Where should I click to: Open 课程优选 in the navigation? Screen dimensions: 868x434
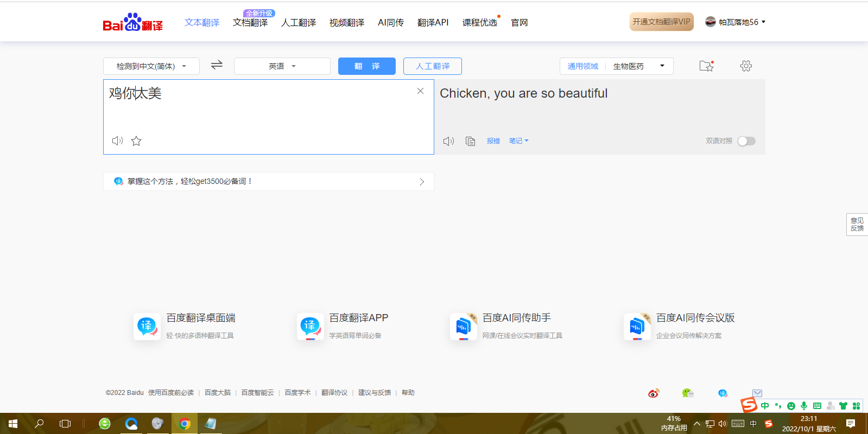[x=480, y=23]
